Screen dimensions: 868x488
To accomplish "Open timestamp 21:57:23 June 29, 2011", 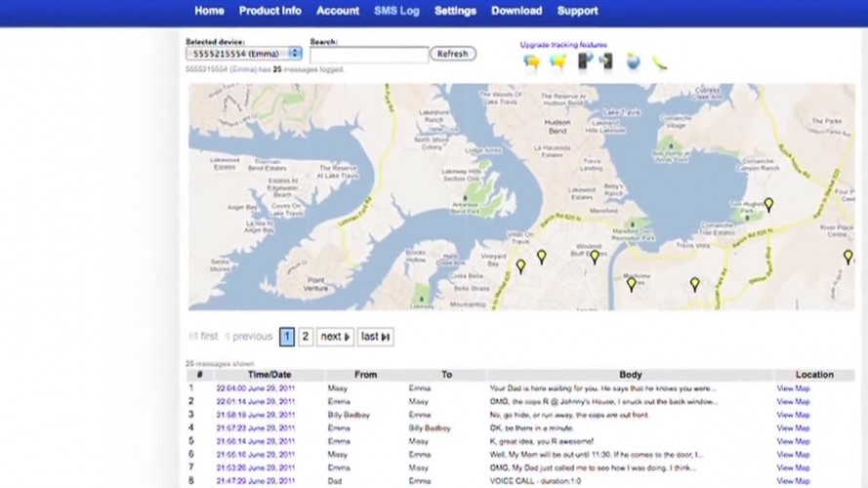I will (255, 428).
